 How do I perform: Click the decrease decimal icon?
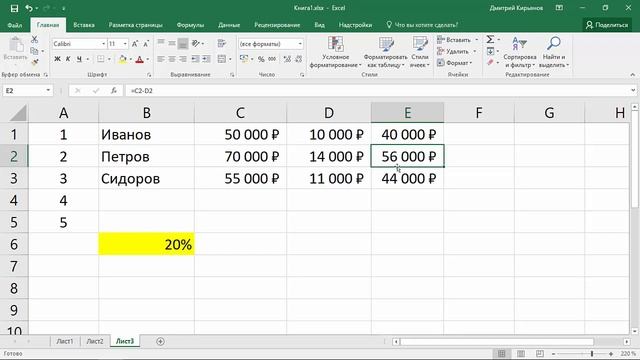298,59
